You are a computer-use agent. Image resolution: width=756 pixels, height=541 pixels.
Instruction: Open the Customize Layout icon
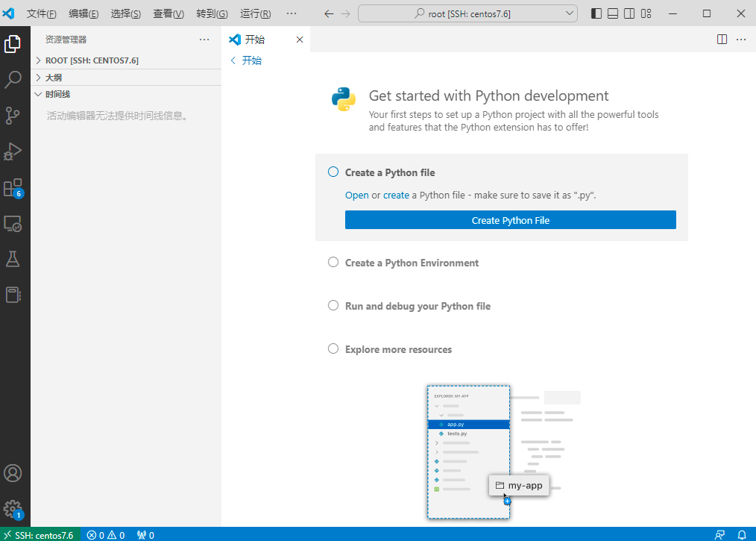click(646, 13)
